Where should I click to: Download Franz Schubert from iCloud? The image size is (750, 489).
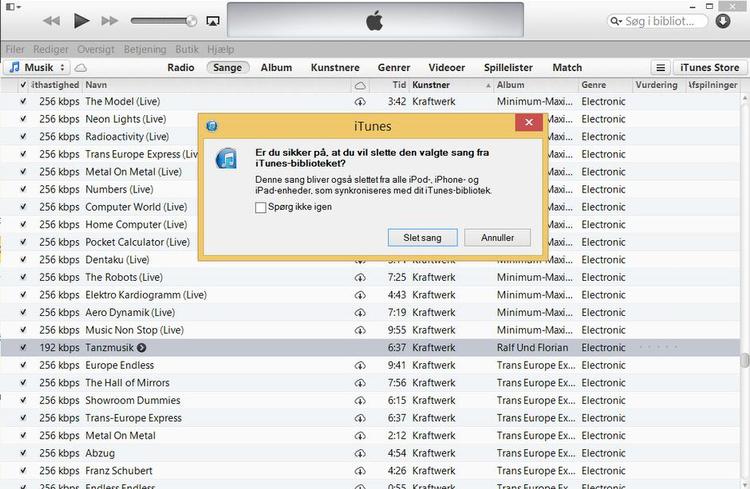360,471
